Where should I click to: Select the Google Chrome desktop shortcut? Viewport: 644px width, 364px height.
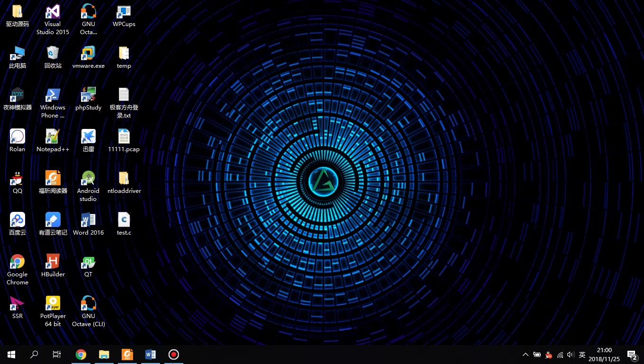point(18,262)
